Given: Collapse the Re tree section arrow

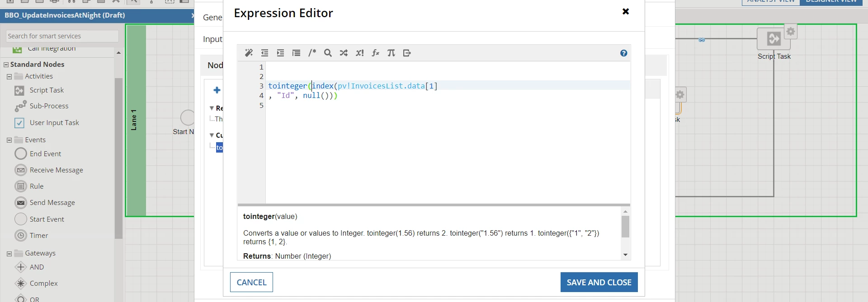Looking at the screenshot, I should [x=212, y=108].
